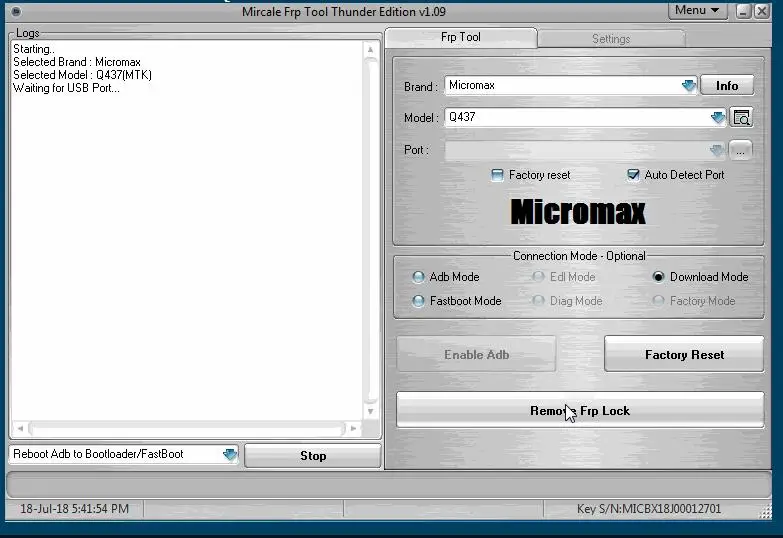Viewport: 783px width, 538px height.
Task: Click the logs scroll up arrow
Action: pyautogui.click(x=370, y=49)
